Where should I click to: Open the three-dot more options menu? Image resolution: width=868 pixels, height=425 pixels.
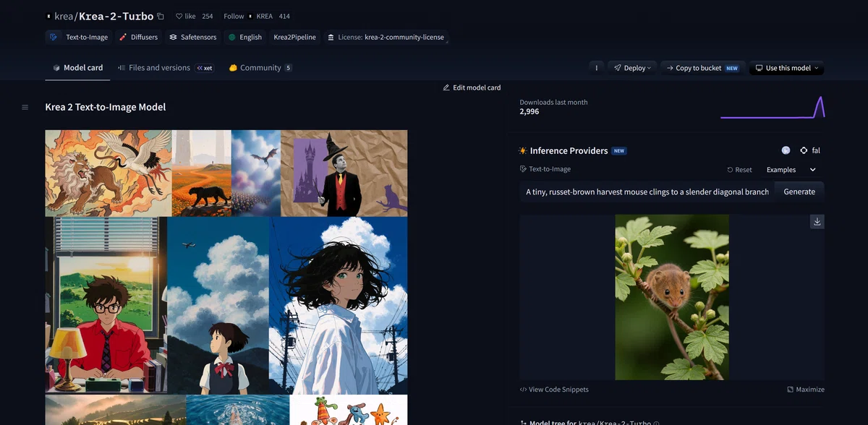tap(596, 68)
